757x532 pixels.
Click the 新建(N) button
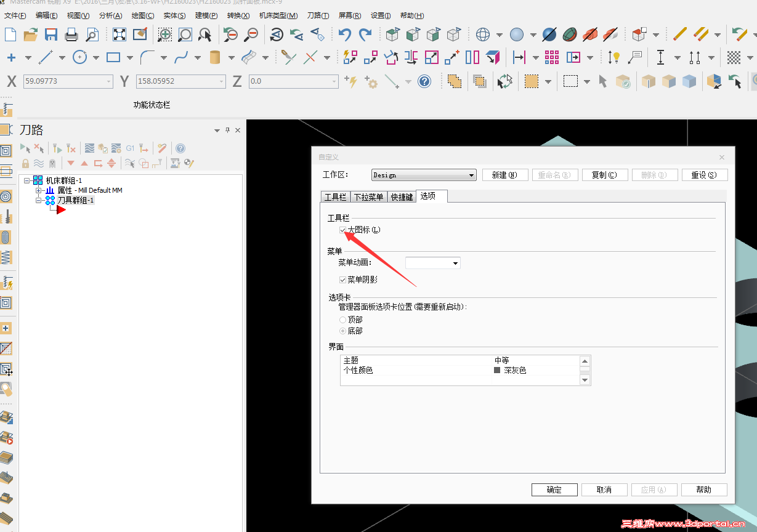[505, 175]
